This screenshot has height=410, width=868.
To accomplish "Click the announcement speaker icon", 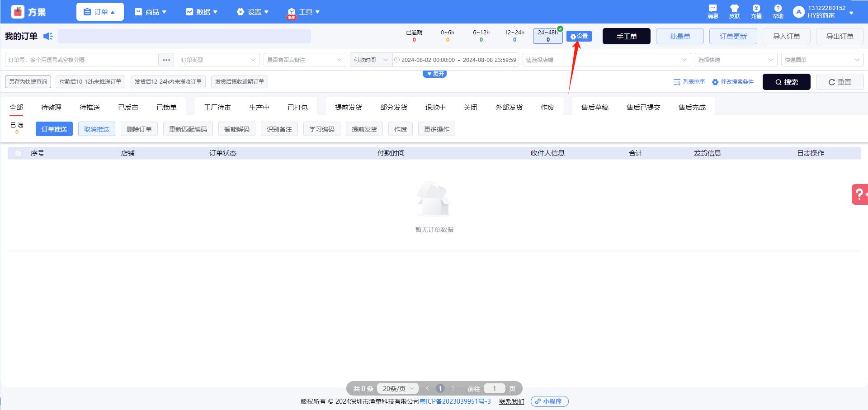I will [x=48, y=36].
